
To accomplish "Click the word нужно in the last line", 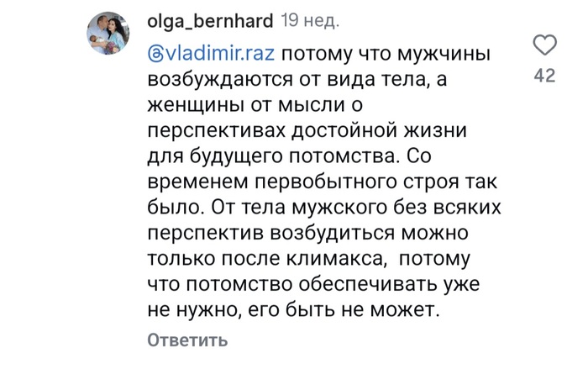I will [211, 310].
